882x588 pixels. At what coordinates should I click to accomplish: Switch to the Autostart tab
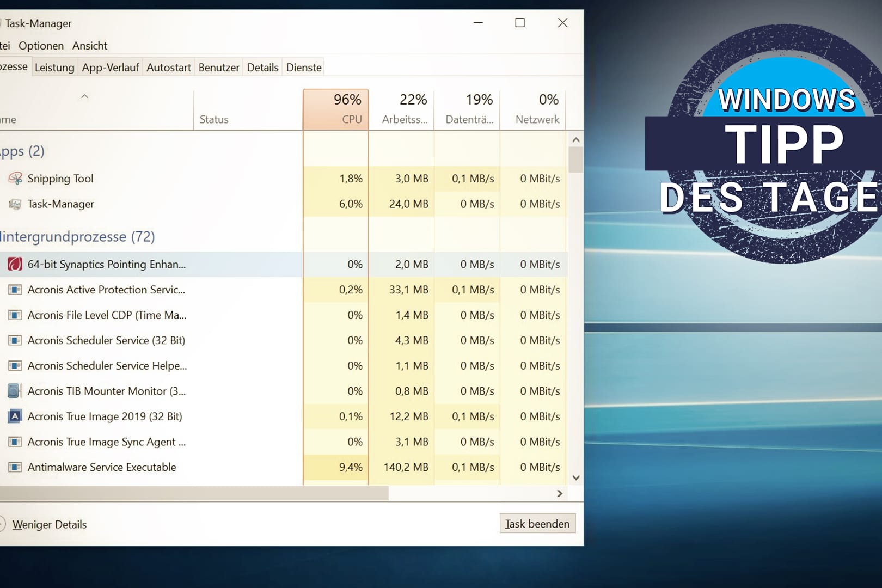coord(169,68)
